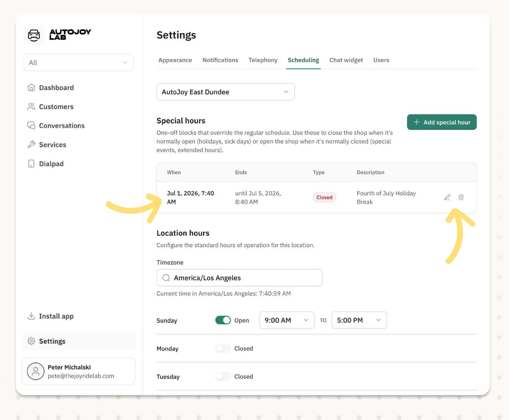Expand the AutoJoy East Dundee location dropdown
This screenshot has height=420, width=509.
(x=226, y=92)
